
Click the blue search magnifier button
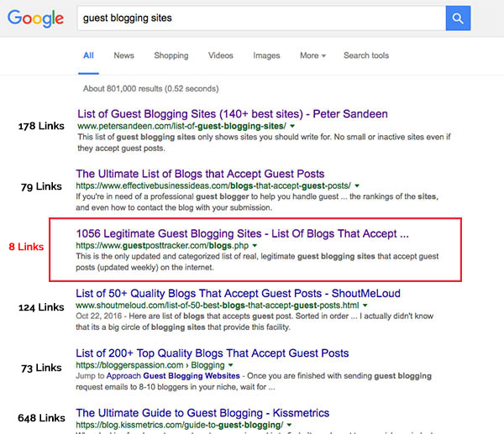[x=458, y=18]
